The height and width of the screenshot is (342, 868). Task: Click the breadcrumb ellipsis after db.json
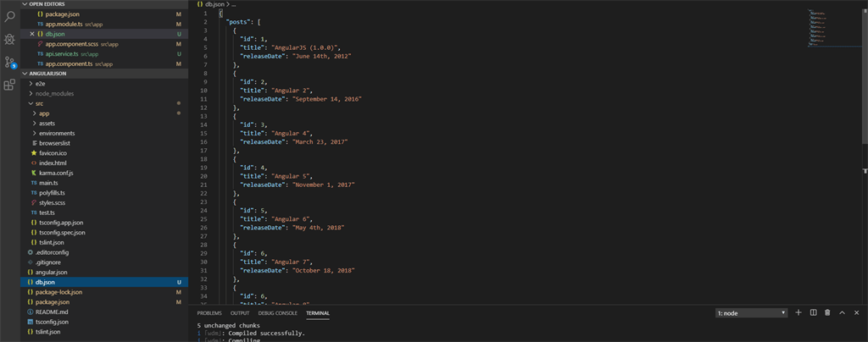[234, 4]
